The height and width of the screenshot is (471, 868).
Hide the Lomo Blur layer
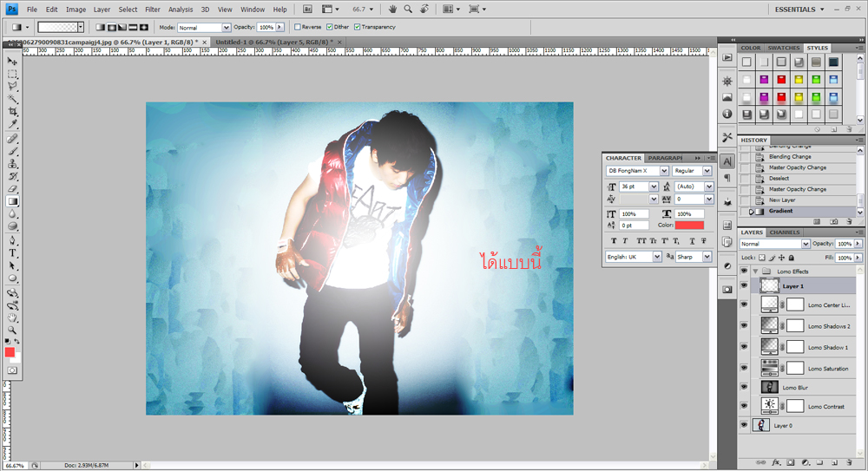click(744, 387)
